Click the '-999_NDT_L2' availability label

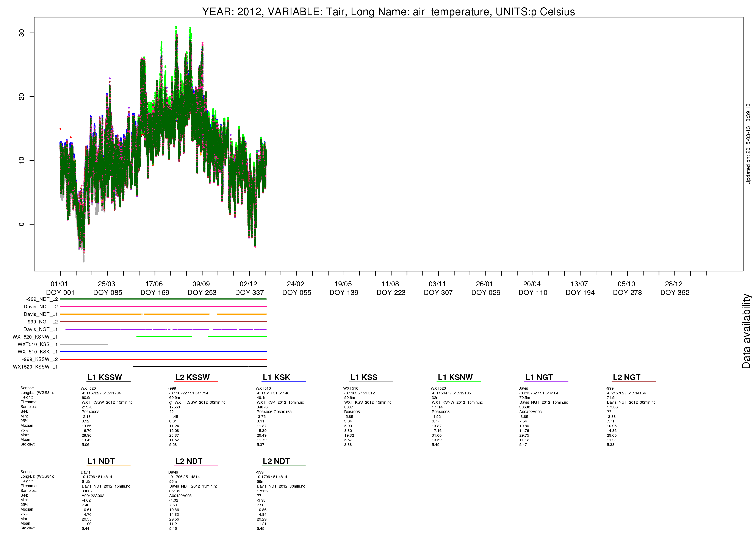coord(42,299)
